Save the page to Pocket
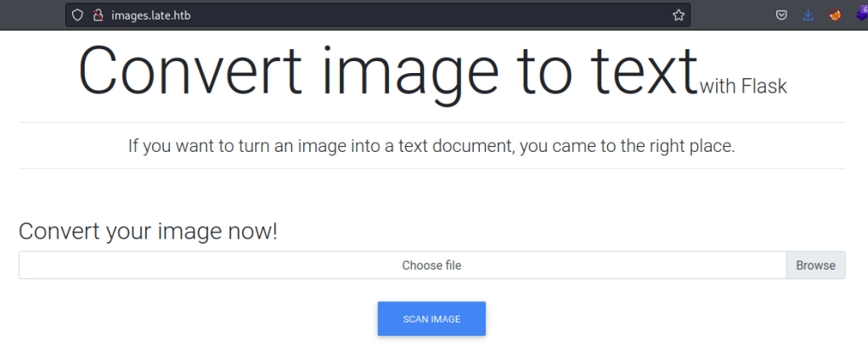The image size is (868, 353). pyautogui.click(x=781, y=15)
